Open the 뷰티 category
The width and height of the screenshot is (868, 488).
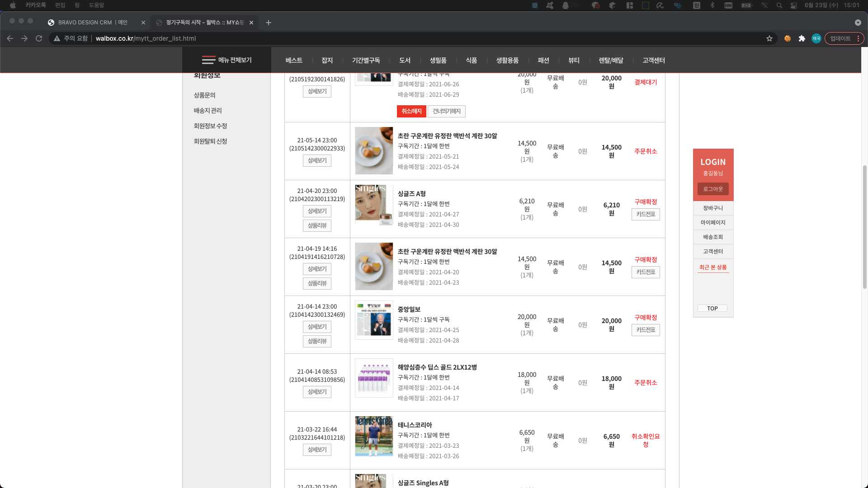point(574,60)
